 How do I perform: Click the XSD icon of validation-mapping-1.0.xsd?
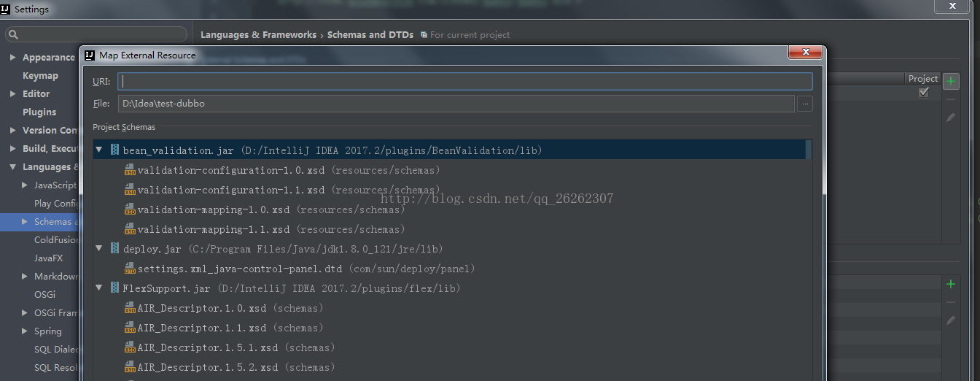[x=130, y=209]
